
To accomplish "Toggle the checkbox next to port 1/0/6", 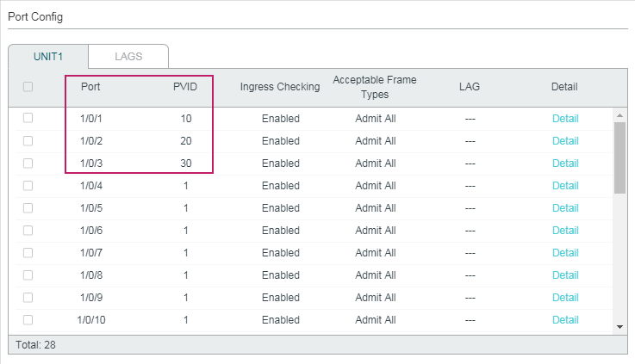I will point(28,230).
